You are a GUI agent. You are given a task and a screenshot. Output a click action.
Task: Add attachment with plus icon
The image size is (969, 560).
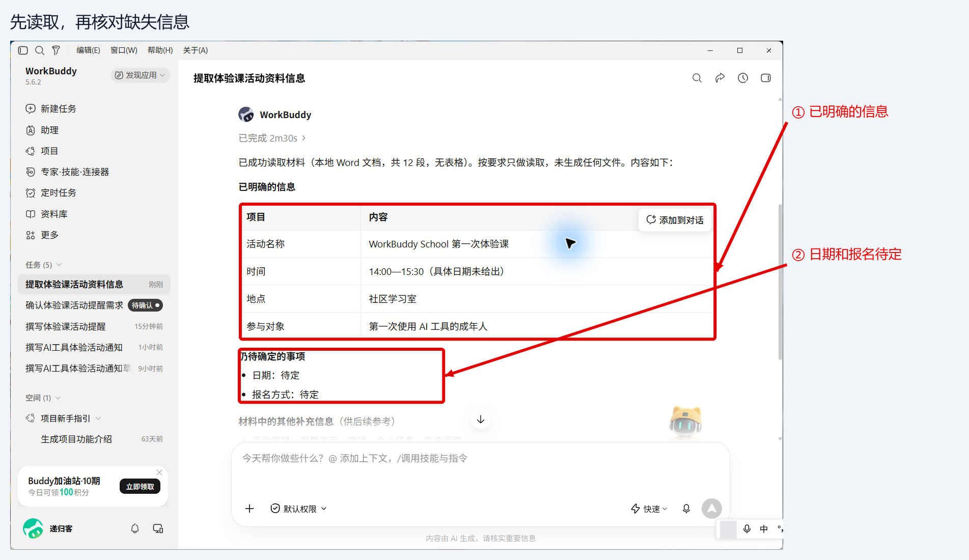point(250,509)
